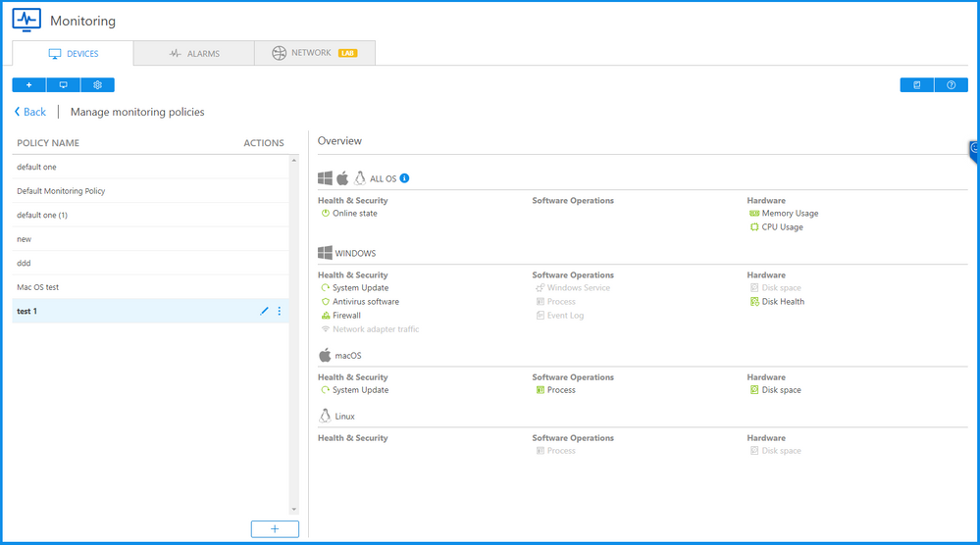Click the monitor device toolbar button
Image resolution: width=980 pixels, height=545 pixels.
63,85
